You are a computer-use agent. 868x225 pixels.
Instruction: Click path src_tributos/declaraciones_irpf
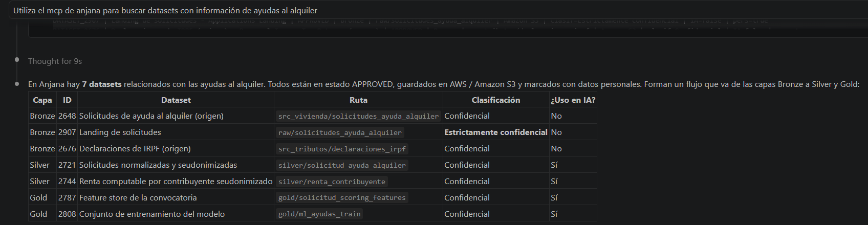(342, 149)
